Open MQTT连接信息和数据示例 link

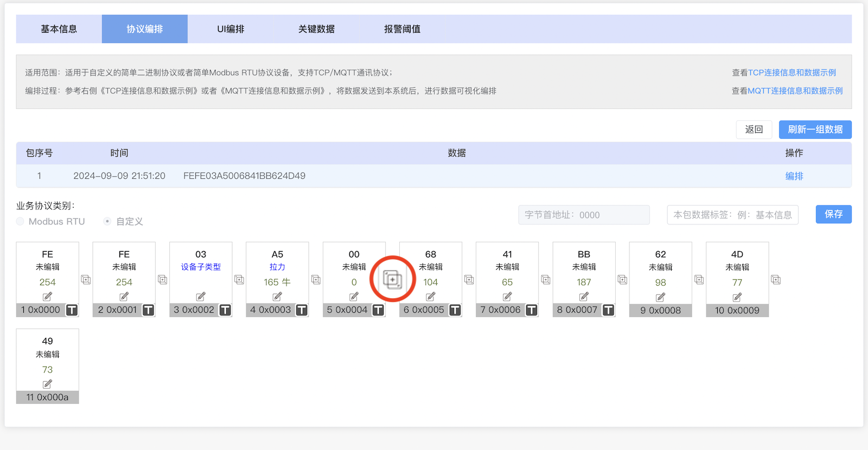click(x=795, y=91)
